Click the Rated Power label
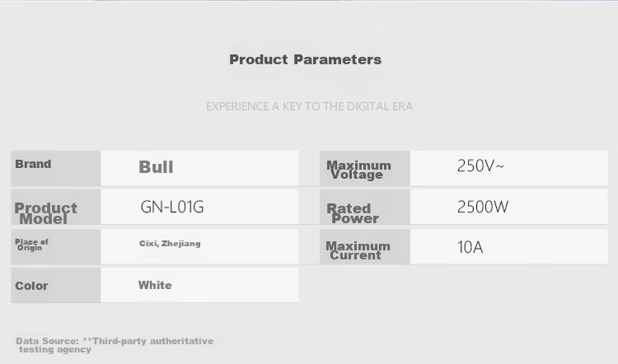 [x=353, y=213]
